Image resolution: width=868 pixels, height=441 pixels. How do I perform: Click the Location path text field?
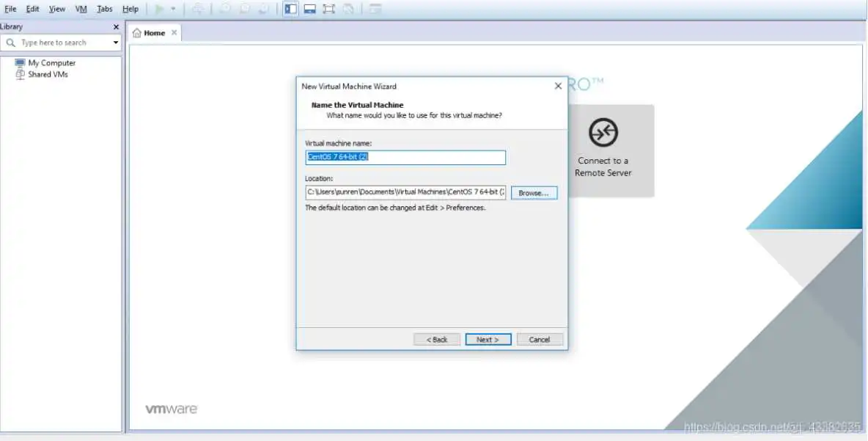pos(405,192)
